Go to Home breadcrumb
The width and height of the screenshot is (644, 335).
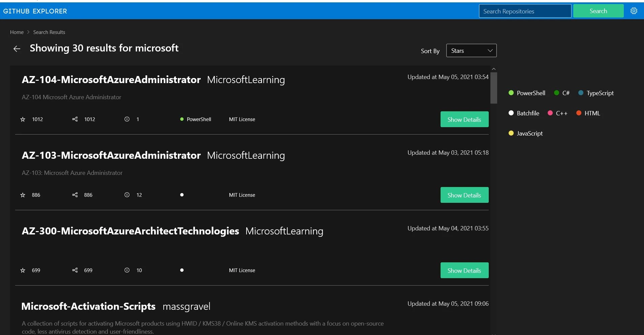(x=17, y=32)
